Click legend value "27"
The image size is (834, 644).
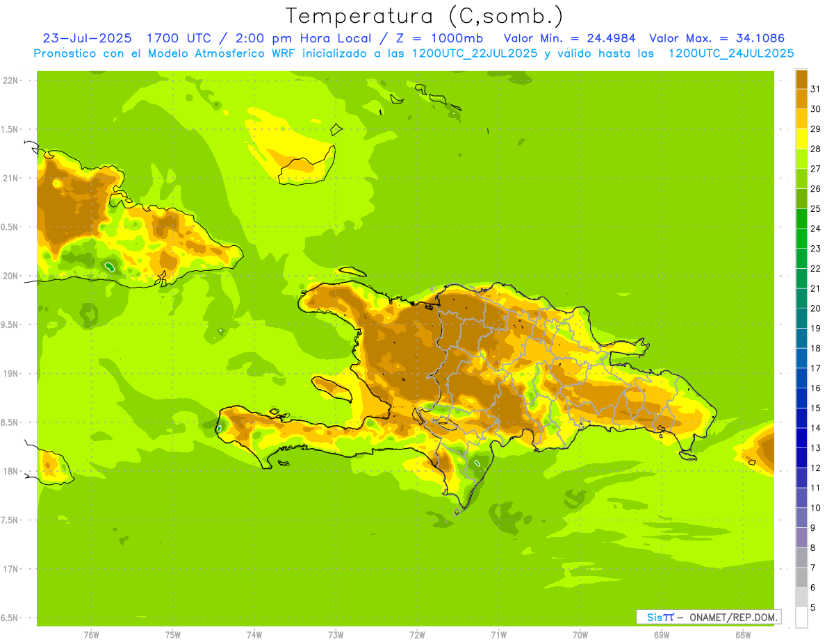point(816,169)
